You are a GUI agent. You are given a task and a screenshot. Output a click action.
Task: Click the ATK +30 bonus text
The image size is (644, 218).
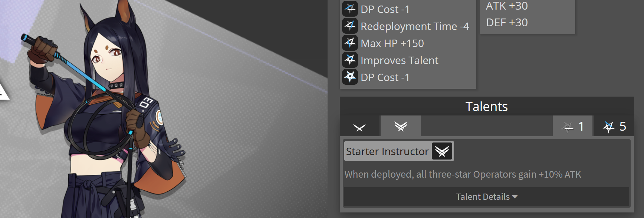(507, 6)
